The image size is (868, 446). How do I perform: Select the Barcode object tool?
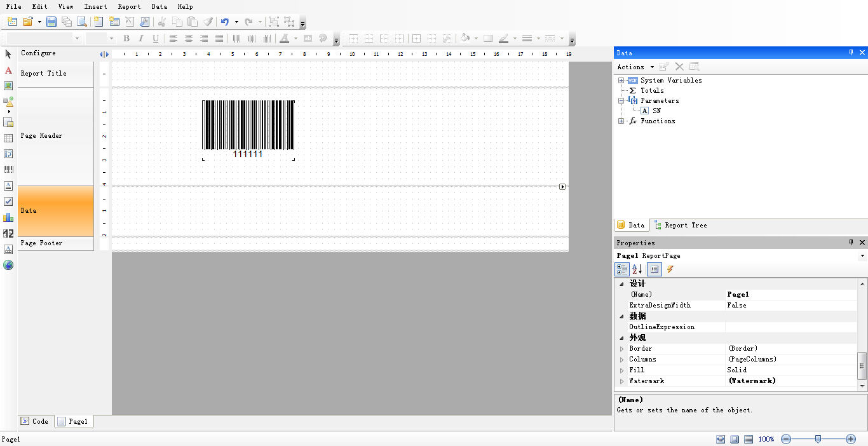8,170
